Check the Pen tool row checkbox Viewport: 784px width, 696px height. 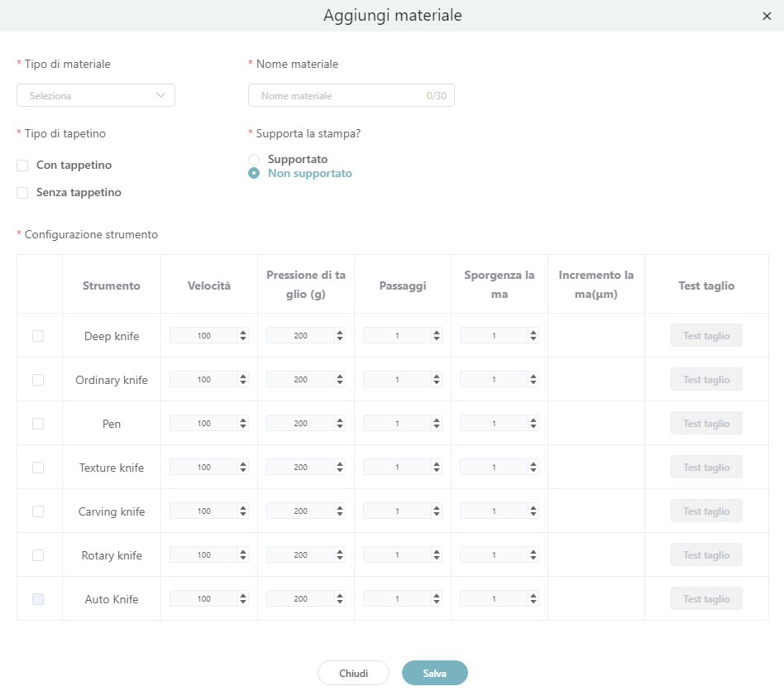38,424
